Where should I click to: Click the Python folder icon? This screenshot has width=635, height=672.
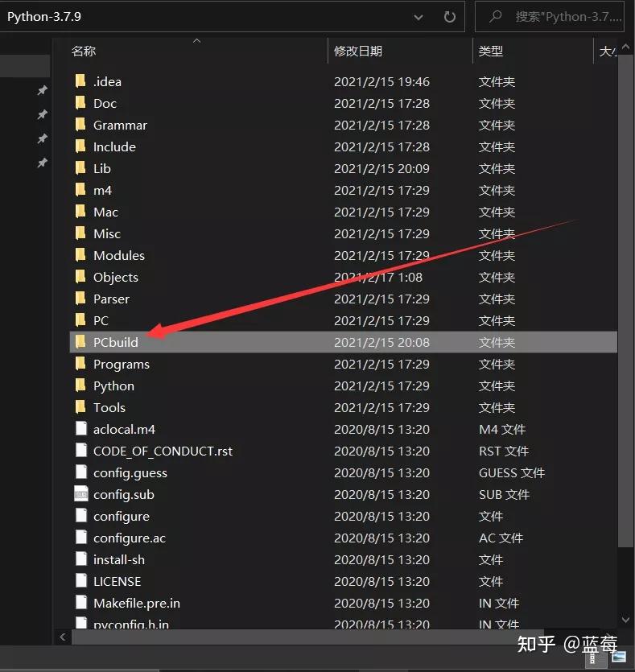(80, 385)
